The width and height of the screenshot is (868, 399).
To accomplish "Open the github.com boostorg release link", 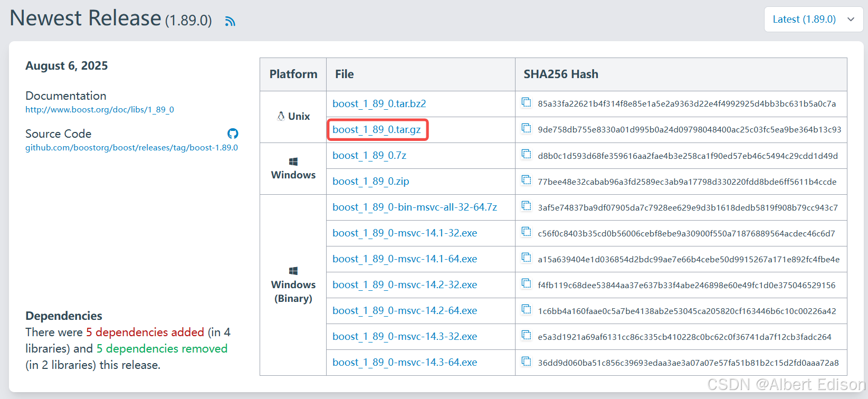I will coord(131,148).
